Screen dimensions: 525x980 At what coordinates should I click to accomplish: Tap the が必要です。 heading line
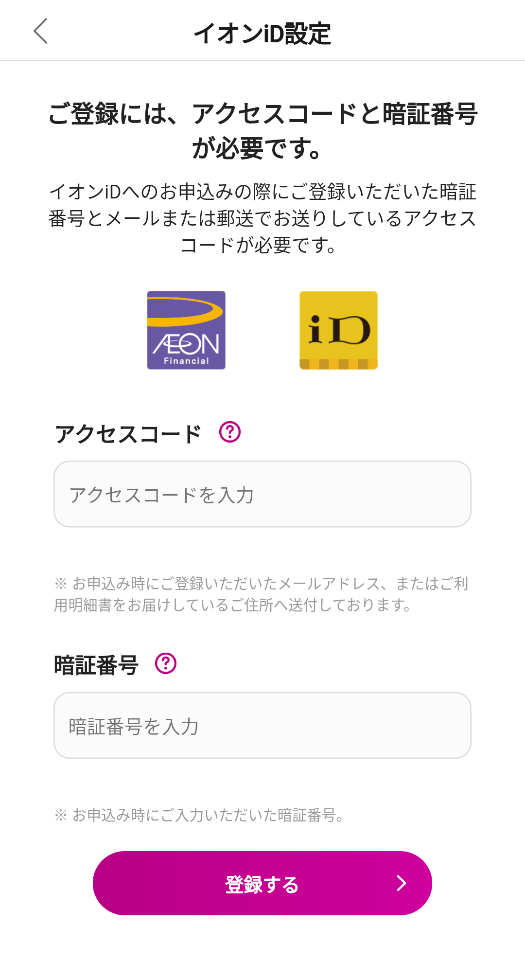[x=257, y=148]
